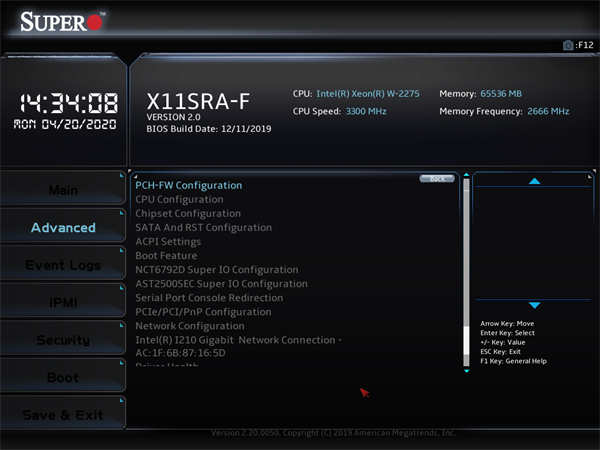Open SATA And RST Configuration

point(204,228)
